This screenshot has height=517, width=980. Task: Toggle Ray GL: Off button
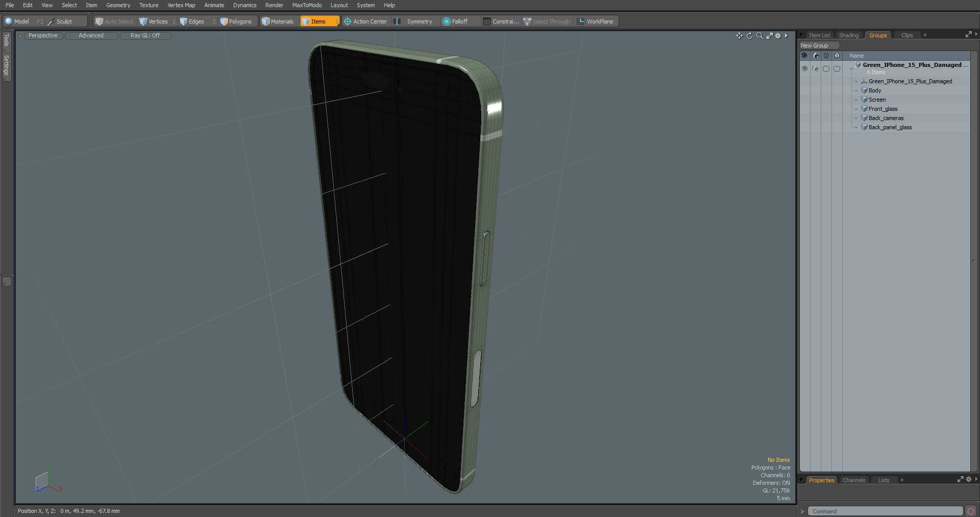click(x=145, y=36)
